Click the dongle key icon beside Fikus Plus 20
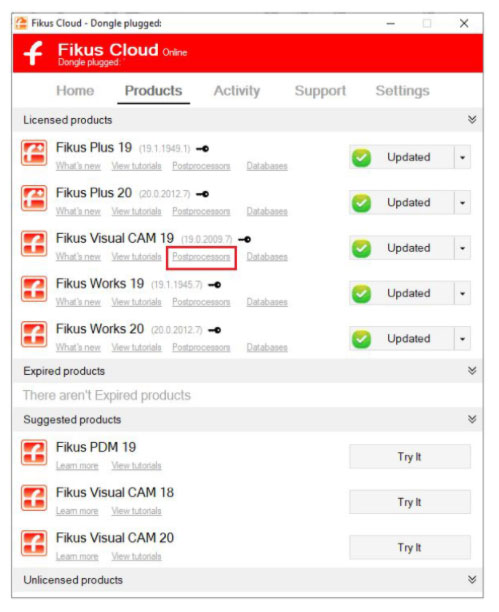Screen dimensions: 499x612 [x=202, y=194]
